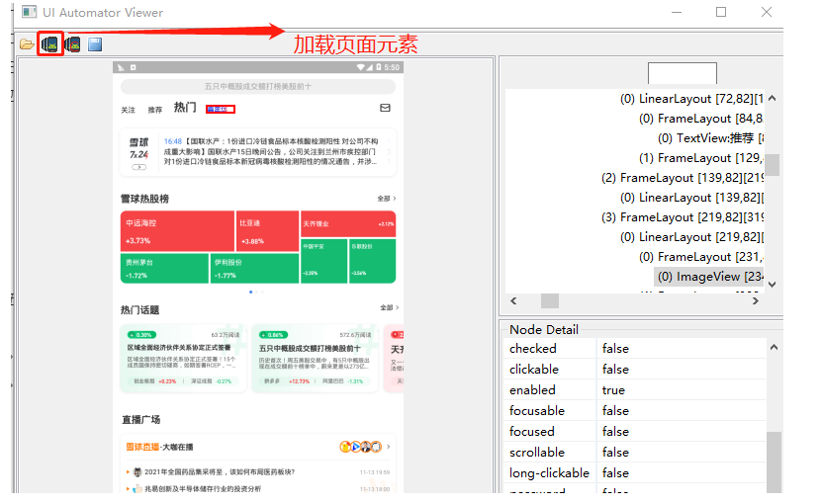Click the long-clickable property row
Image resolution: width=821 pixels, height=504 pixels.
coord(635,473)
